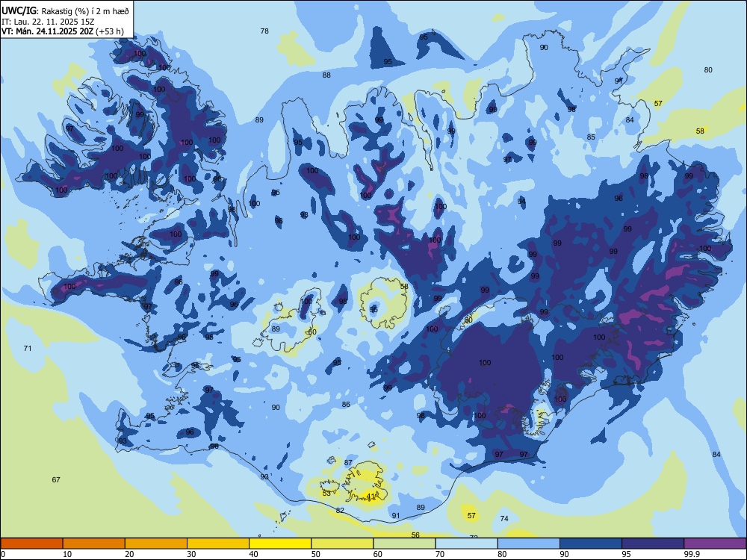This screenshot has width=747, height=560.
Task: Click the legend tick label '99.9'
Action: click(x=692, y=554)
